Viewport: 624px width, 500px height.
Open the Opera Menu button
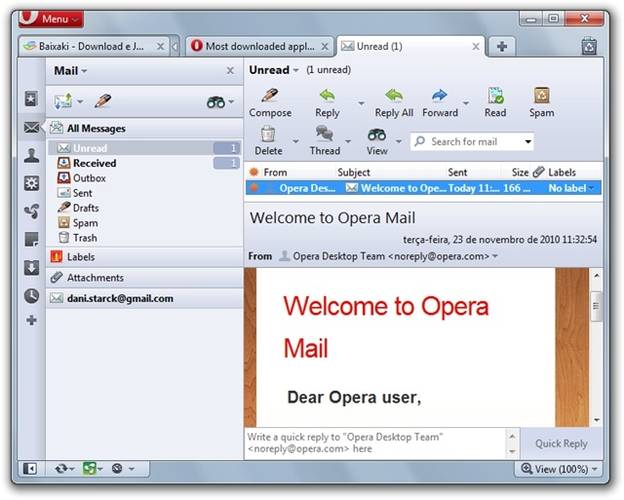pos(51,18)
